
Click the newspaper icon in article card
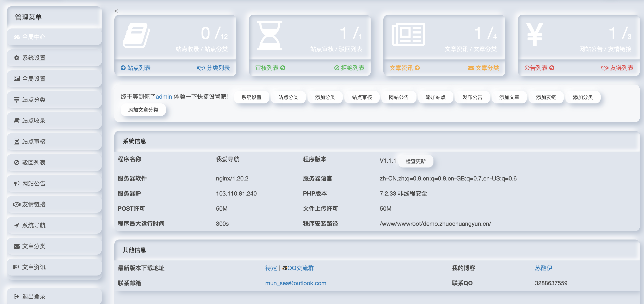point(408,35)
